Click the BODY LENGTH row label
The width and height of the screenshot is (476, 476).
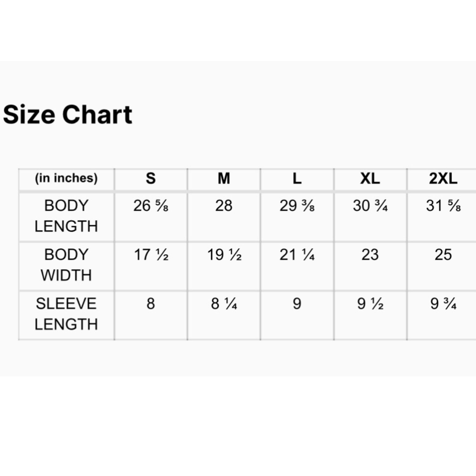pyautogui.click(x=66, y=216)
